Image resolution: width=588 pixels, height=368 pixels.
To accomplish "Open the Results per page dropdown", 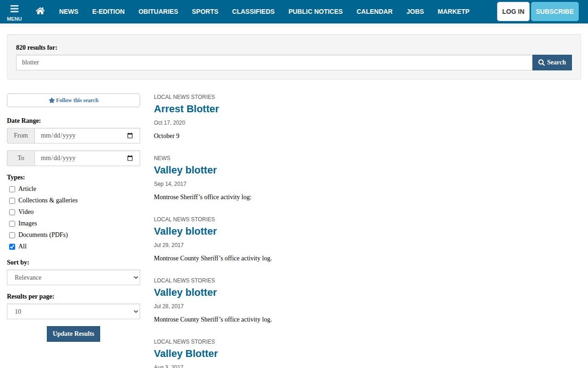I will pos(73,311).
